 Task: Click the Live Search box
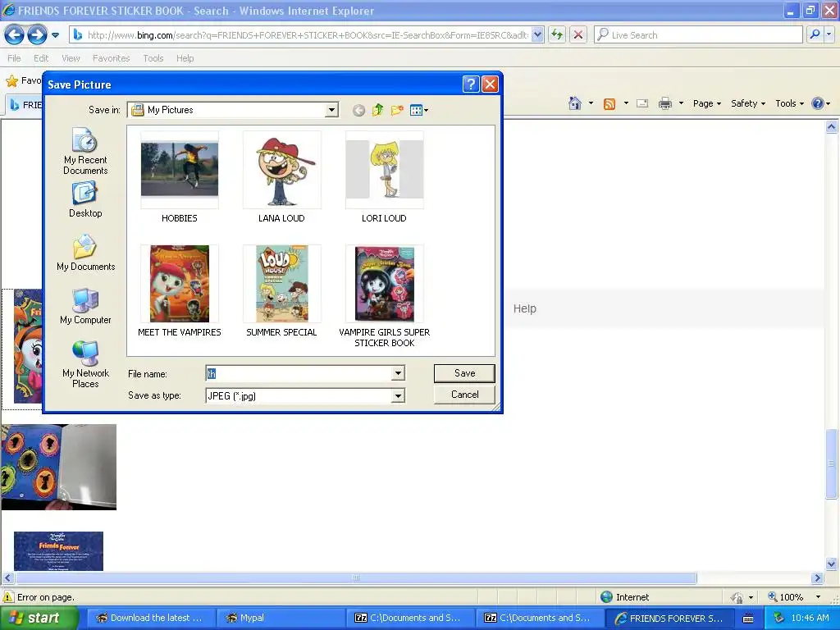click(698, 35)
